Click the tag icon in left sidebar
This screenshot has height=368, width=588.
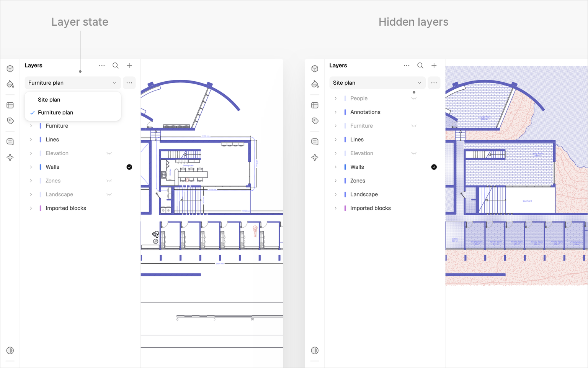coord(10,121)
